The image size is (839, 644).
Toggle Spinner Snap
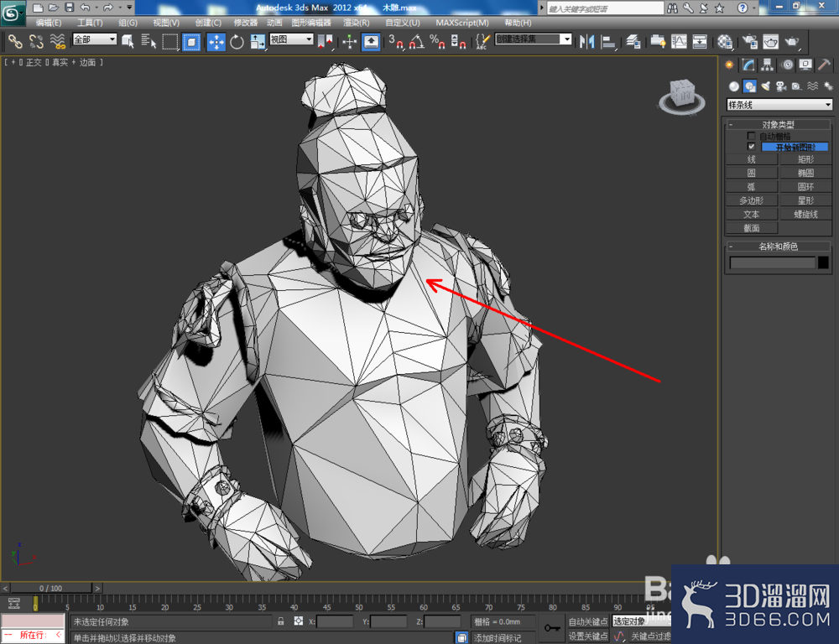pos(458,41)
